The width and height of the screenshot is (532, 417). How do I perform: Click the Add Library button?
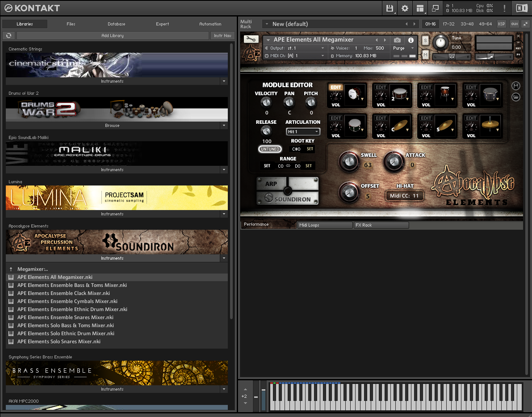tap(113, 35)
